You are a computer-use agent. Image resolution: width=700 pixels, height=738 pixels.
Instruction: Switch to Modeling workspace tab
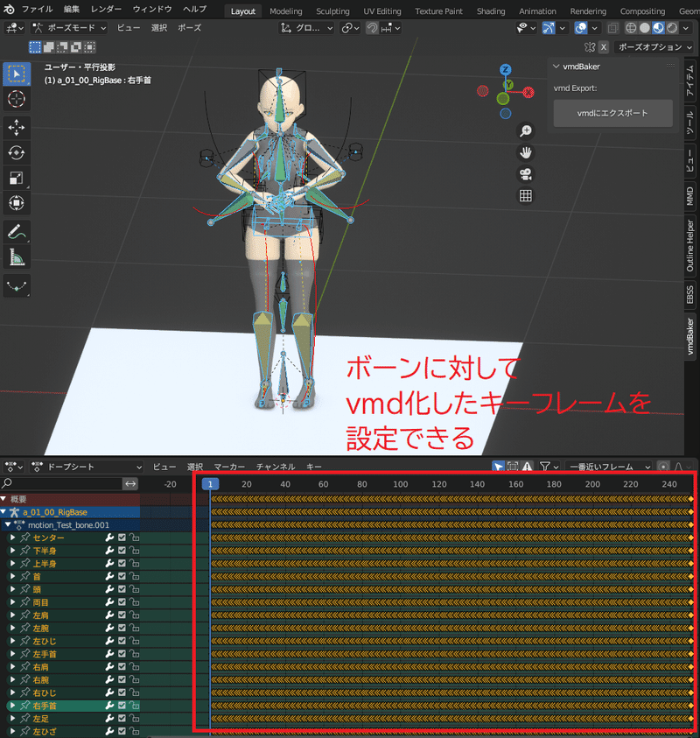tap(285, 11)
